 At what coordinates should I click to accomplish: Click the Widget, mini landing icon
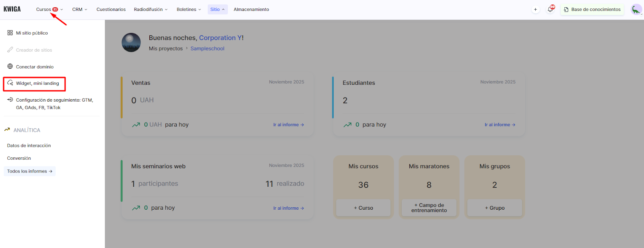[10, 83]
